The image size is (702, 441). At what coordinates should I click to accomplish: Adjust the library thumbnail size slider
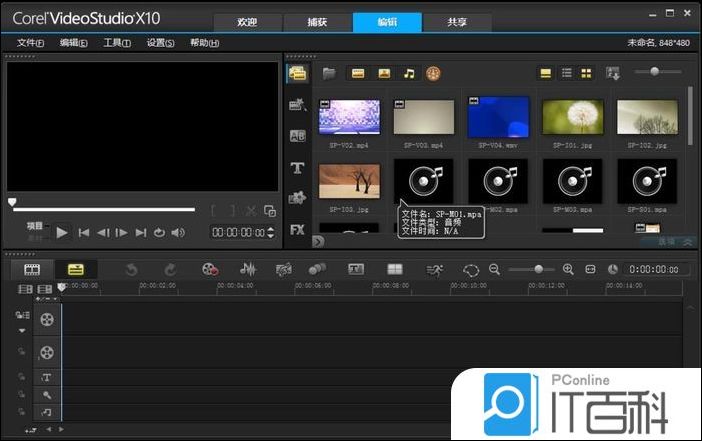pos(656,71)
